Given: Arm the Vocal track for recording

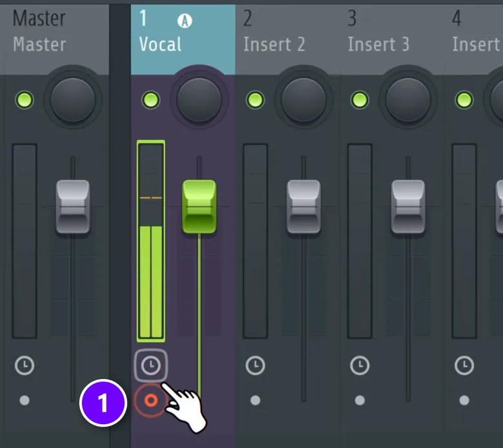Looking at the screenshot, I should [151, 400].
